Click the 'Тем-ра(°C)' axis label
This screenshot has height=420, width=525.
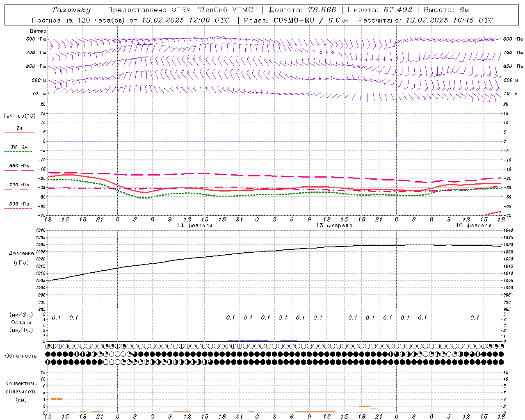coord(19,116)
